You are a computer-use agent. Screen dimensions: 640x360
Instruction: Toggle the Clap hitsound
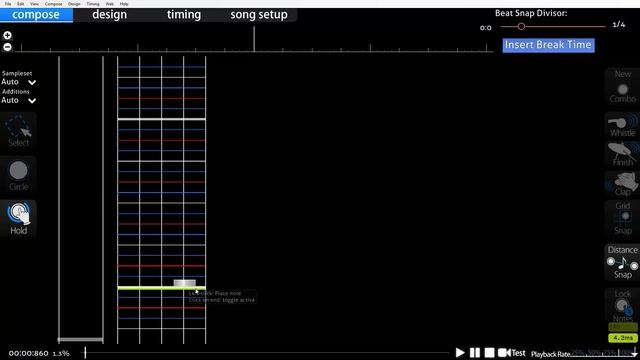pos(622,184)
